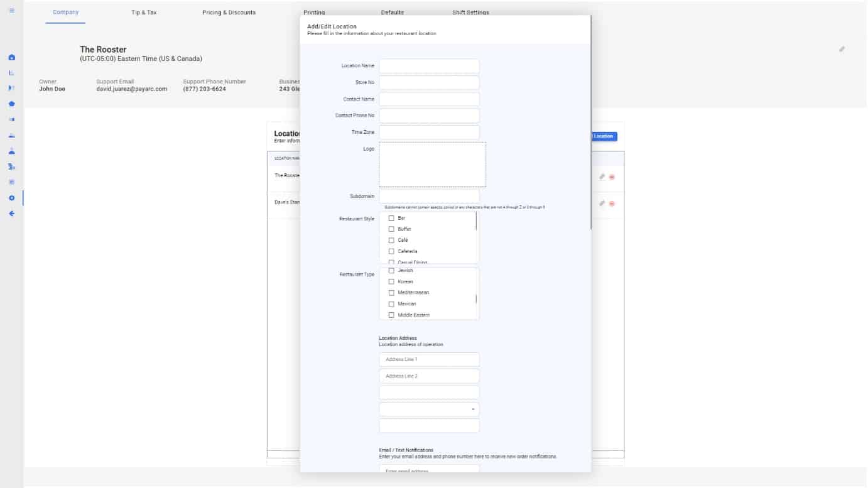Open the Printing tab
This screenshot has height=488, width=868.
tap(314, 13)
